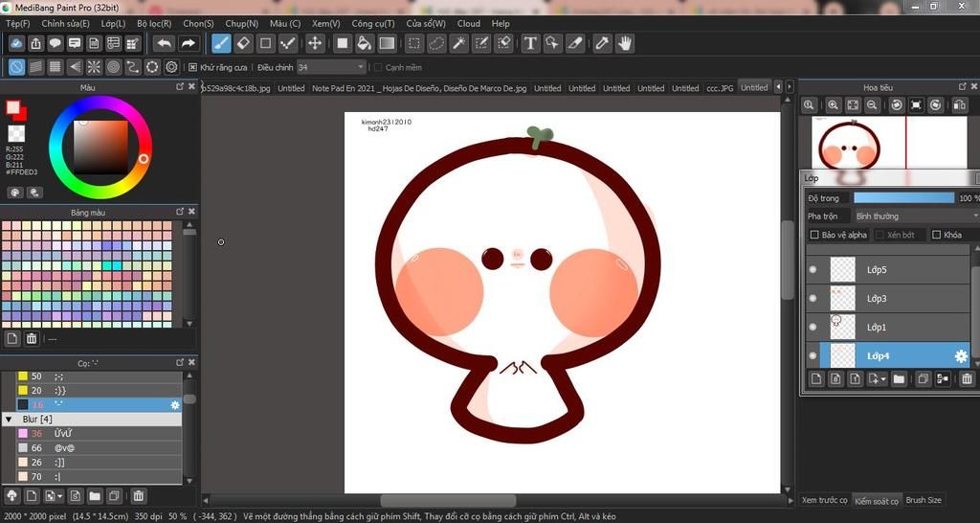980x523 pixels.
Task: Open the Pha trộn blend mode dropdown
Action: tap(916, 216)
